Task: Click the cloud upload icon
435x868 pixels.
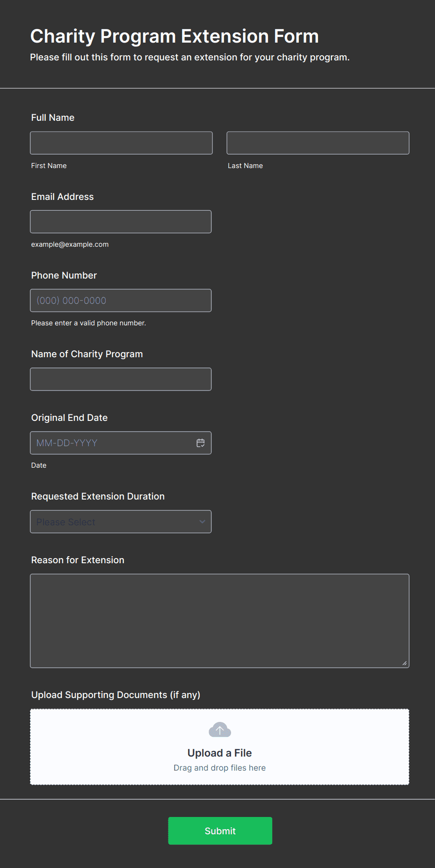Action: 220,729
